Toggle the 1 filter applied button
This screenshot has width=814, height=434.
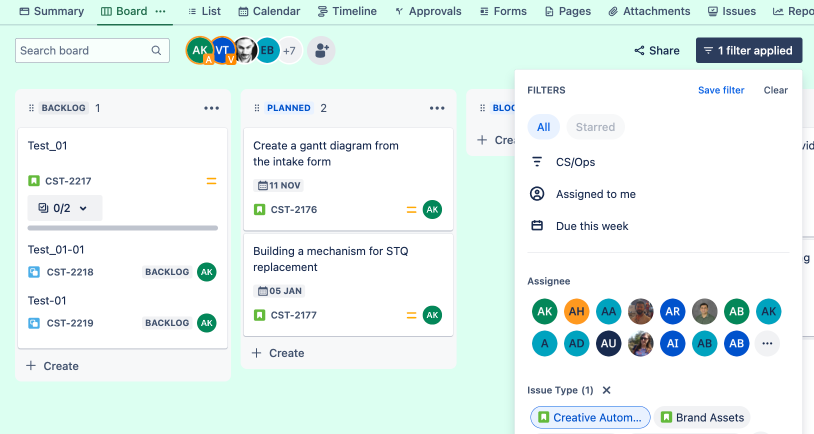[749, 50]
